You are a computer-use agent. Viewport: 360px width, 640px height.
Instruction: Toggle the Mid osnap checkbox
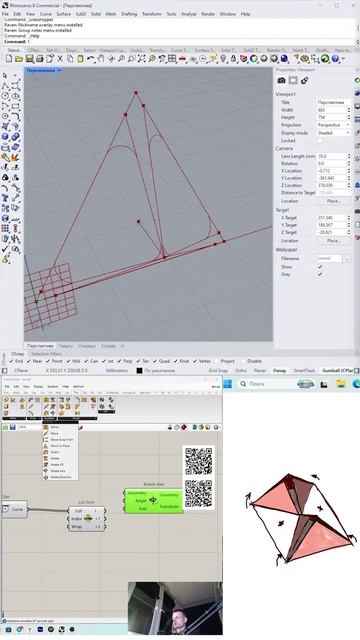tap(68, 361)
